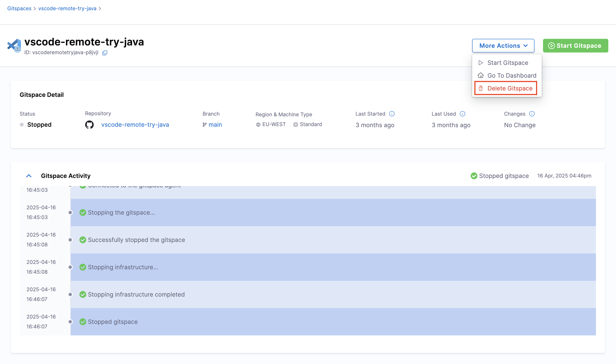
Task: Close the More Actions dropdown
Action: pos(503,46)
